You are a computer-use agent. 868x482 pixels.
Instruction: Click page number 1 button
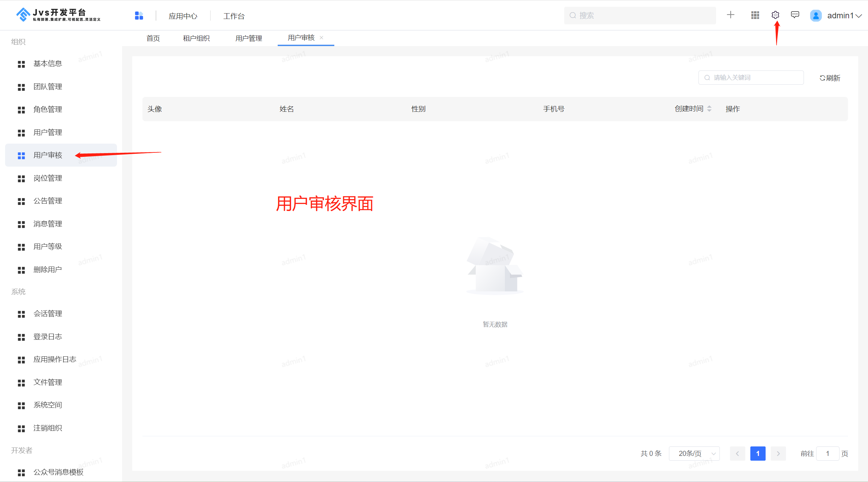[x=757, y=454]
